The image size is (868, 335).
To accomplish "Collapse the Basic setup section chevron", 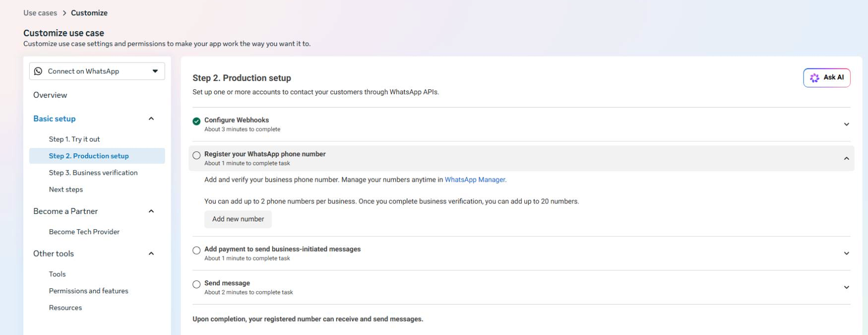I will point(151,119).
